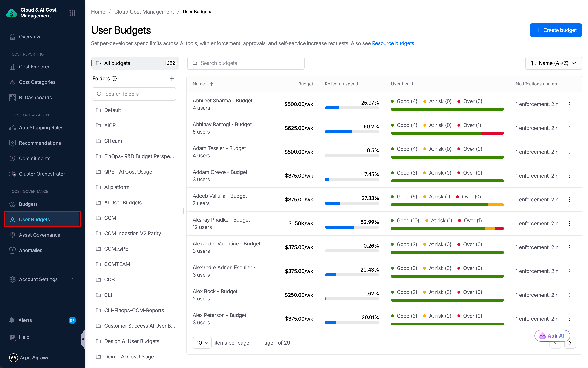Open kebab menu for Alex Bock budget
Viewport: 588px width, 368px height.
569,295
